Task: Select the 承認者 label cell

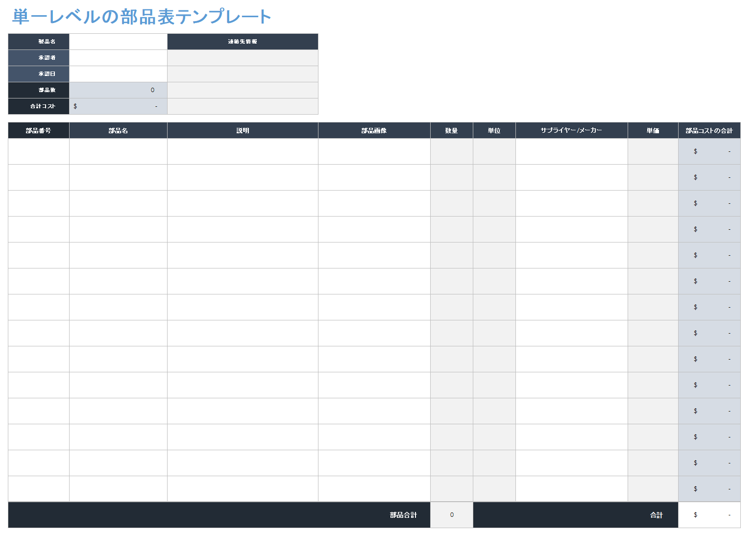Action: (39, 58)
